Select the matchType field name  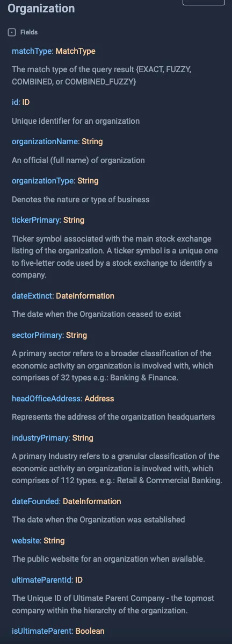32,51
